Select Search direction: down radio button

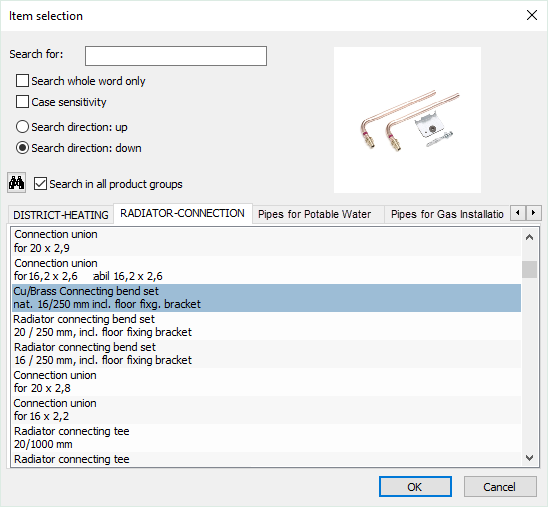click(22, 148)
